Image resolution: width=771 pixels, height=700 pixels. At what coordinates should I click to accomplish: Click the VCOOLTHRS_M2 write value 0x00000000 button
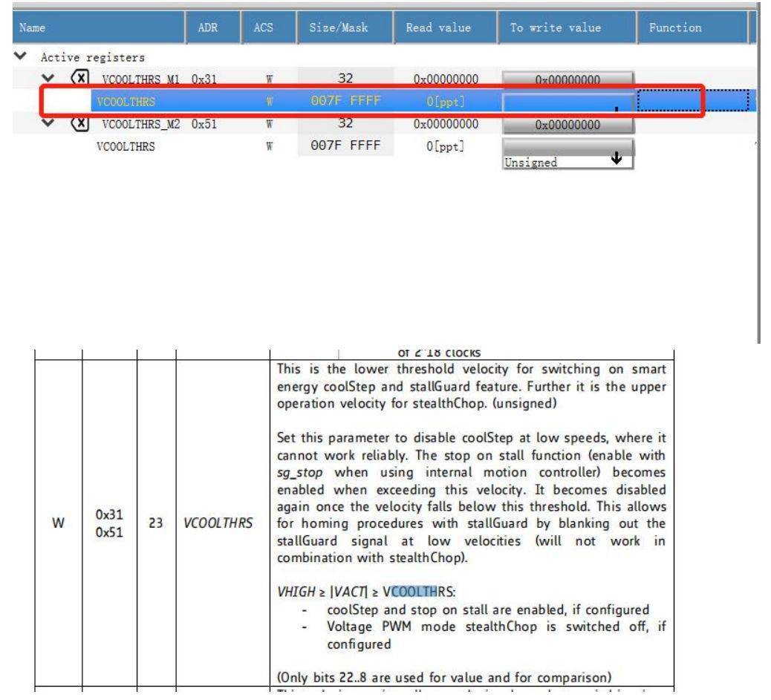click(568, 125)
